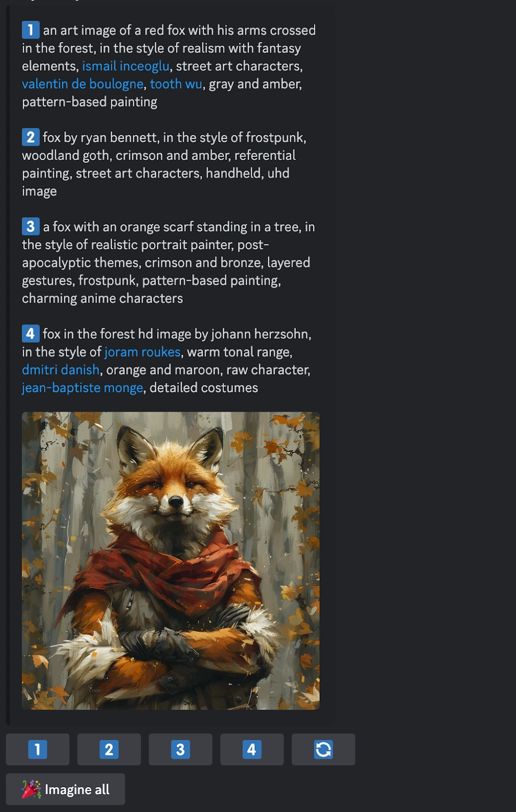Open the valentin de boulogne link
Viewport: 516px width, 812px height.
click(83, 84)
